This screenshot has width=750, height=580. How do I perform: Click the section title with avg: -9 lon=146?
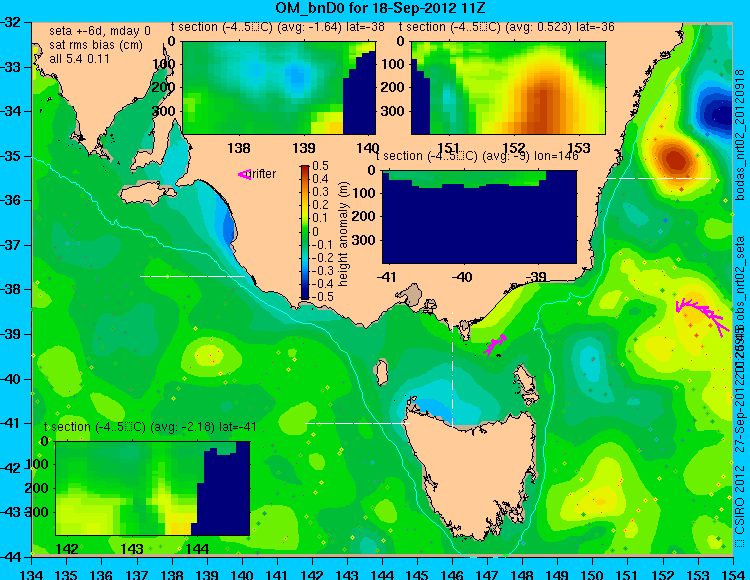pyautogui.click(x=477, y=156)
